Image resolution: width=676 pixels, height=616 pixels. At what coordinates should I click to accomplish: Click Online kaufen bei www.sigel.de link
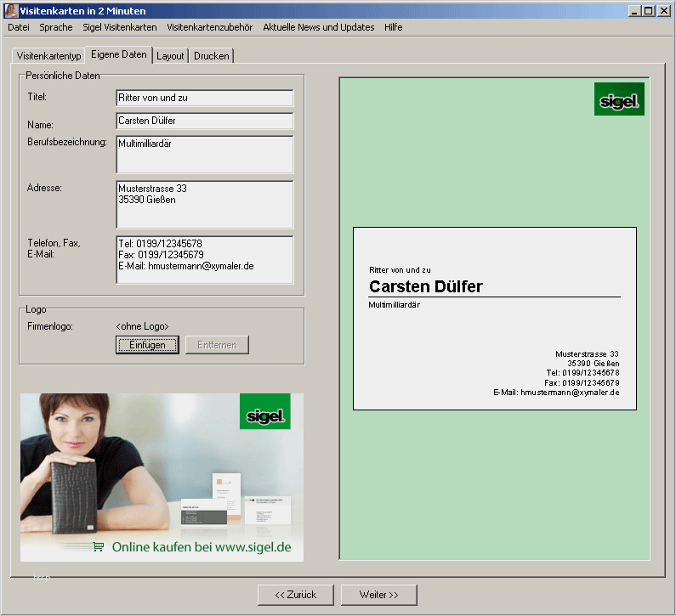click(202, 547)
